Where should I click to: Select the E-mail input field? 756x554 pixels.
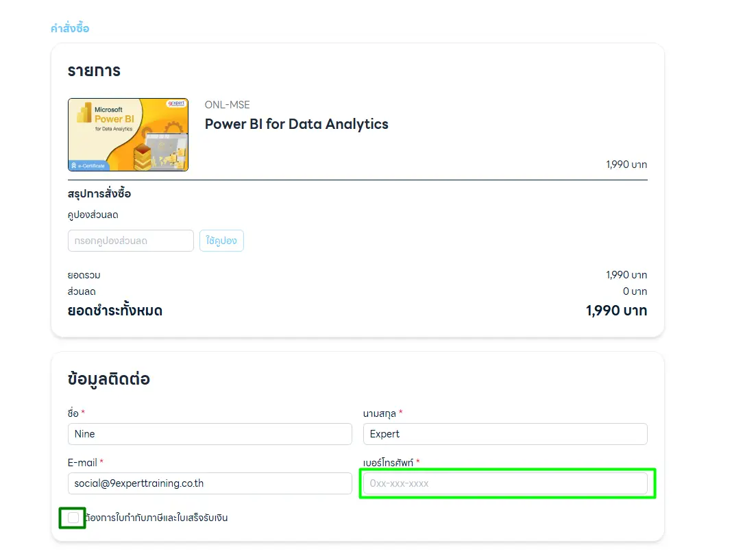pos(210,483)
